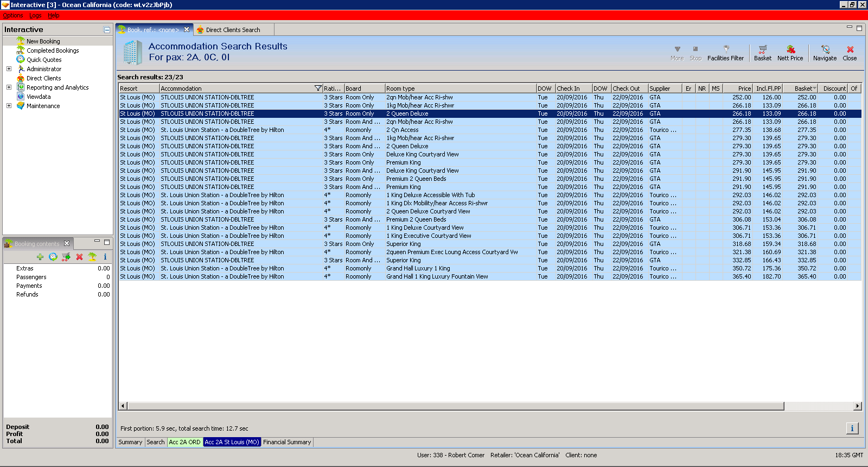The image size is (868, 467).
Task: Sort results by the Resort column header
Action: coord(139,89)
